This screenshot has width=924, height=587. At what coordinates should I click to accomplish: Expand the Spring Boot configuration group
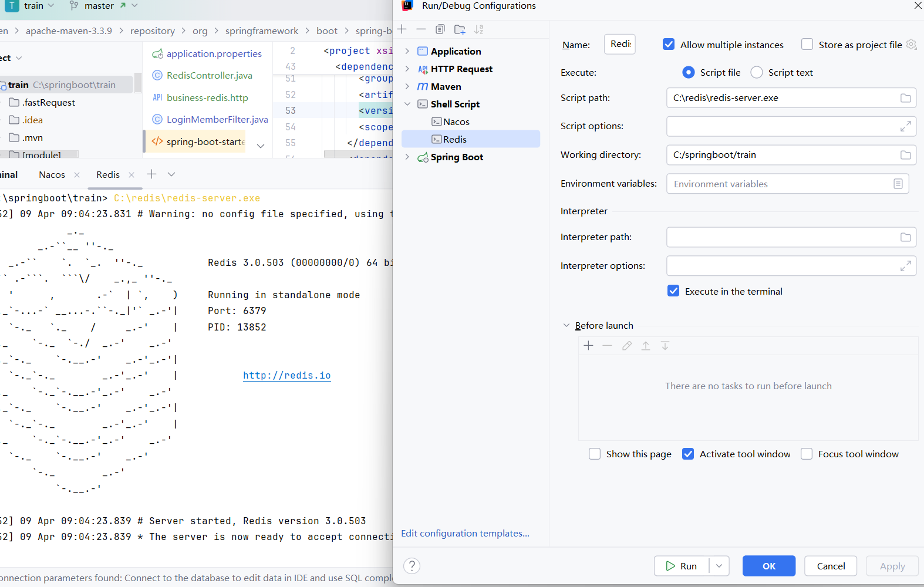[407, 157]
